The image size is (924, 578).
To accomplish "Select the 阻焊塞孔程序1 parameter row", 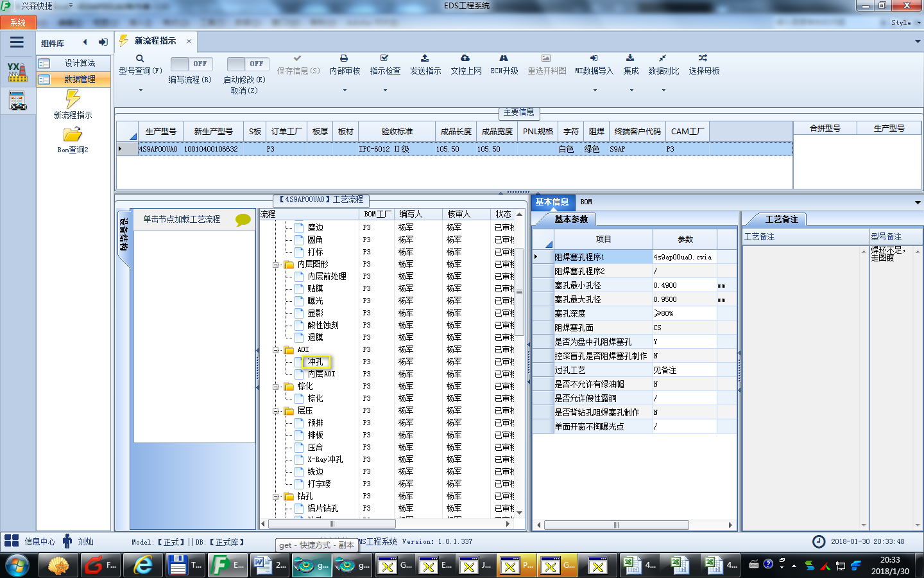I will click(634, 257).
